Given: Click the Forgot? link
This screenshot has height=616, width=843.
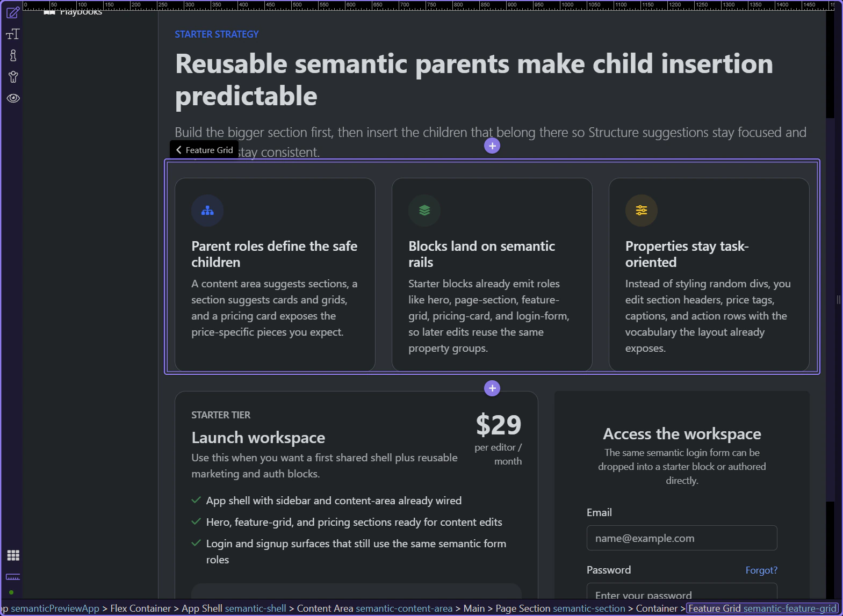Looking at the screenshot, I should pos(761,570).
